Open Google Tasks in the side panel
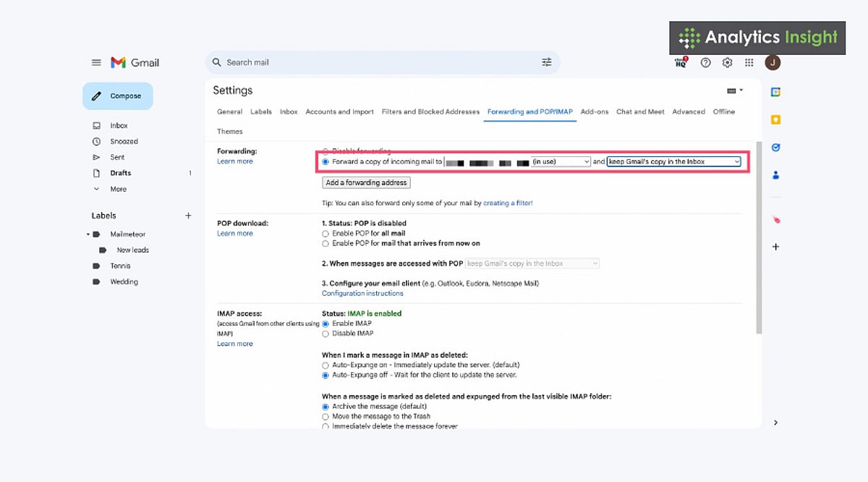The width and height of the screenshot is (868, 482). point(775,147)
